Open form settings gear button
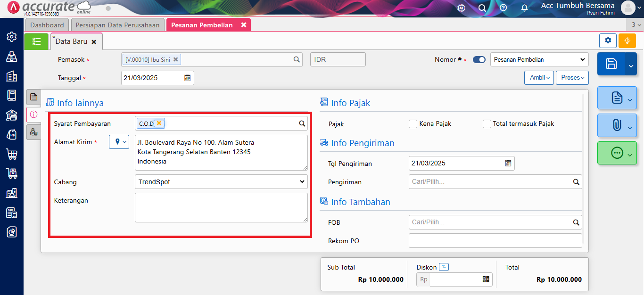 tap(608, 41)
